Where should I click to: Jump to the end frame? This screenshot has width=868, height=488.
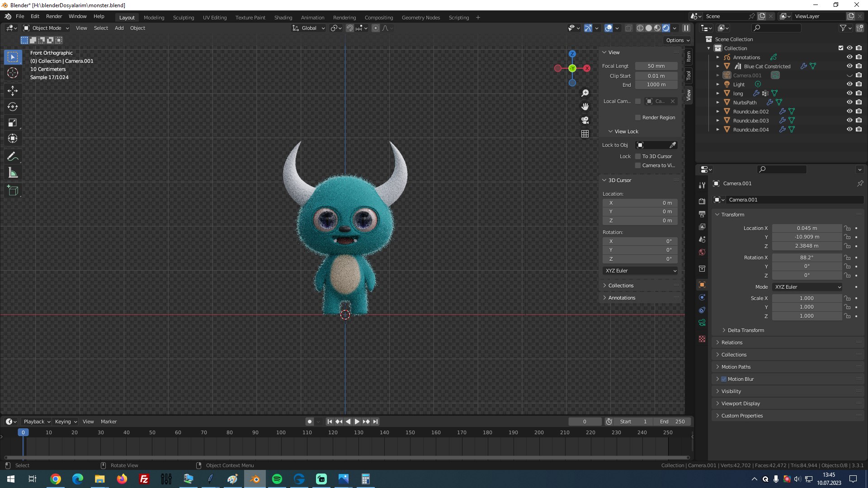[x=375, y=422]
